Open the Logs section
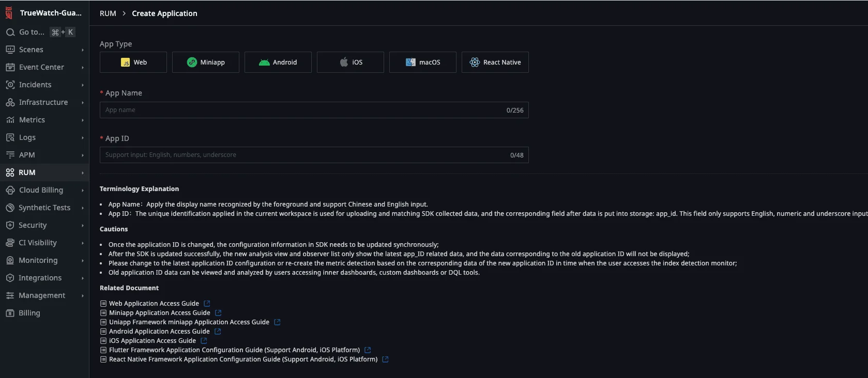Image resolution: width=868 pixels, height=378 pixels. [27, 137]
